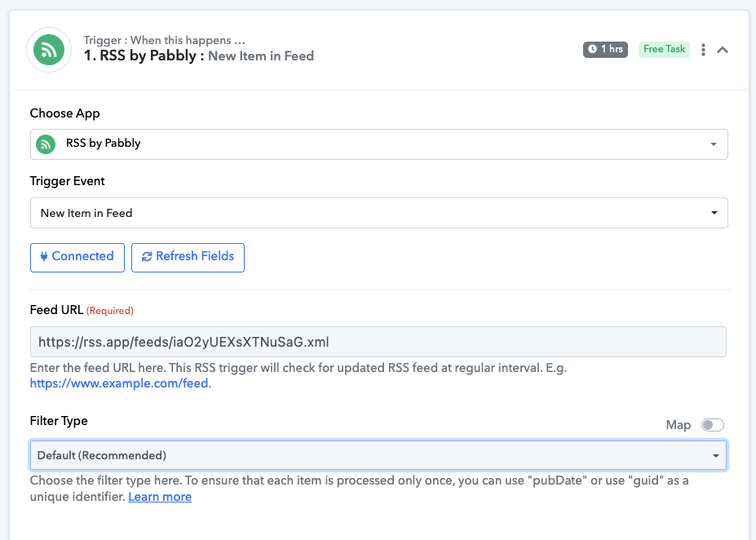Open the Choose App dropdown
This screenshot has height=540, width=756.
(379, 144)
